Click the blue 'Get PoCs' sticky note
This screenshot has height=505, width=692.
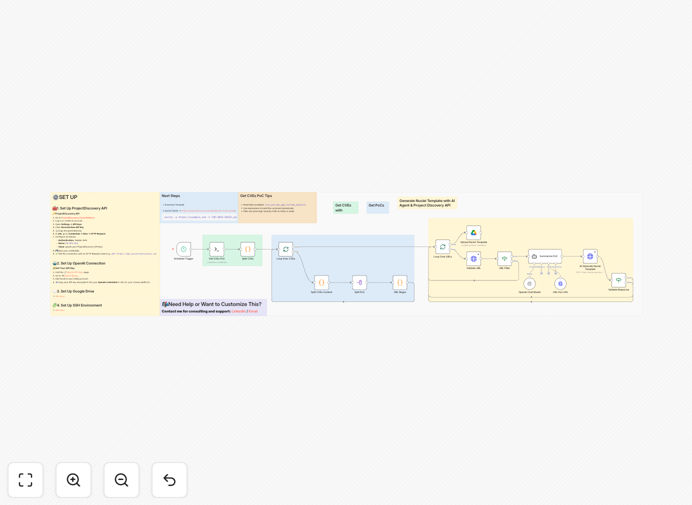coord(378,207)
